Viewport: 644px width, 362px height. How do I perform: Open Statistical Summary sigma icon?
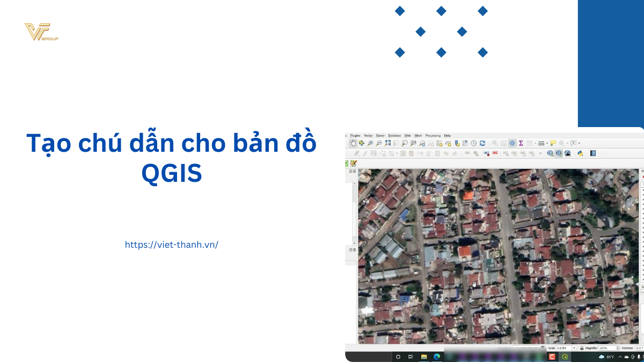(x=521, y=143)
